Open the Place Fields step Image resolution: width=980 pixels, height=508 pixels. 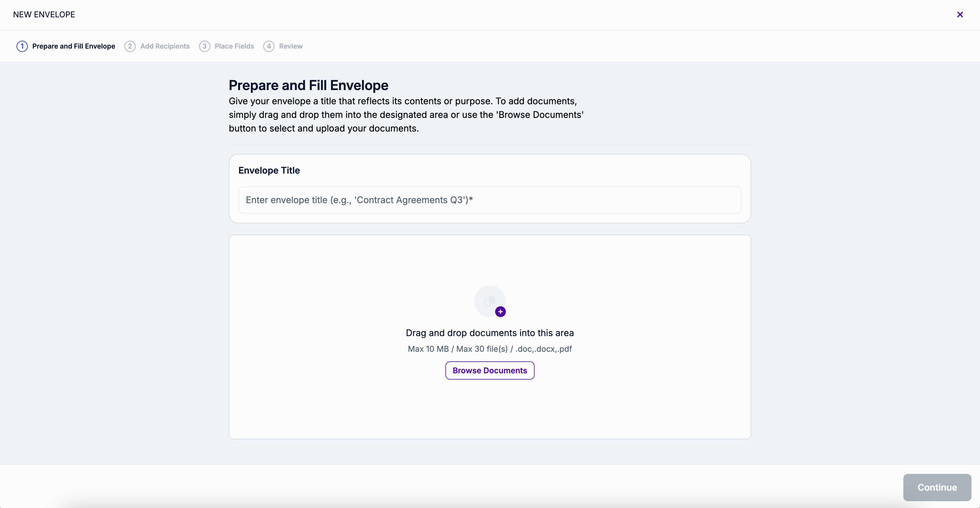[234, 46]
